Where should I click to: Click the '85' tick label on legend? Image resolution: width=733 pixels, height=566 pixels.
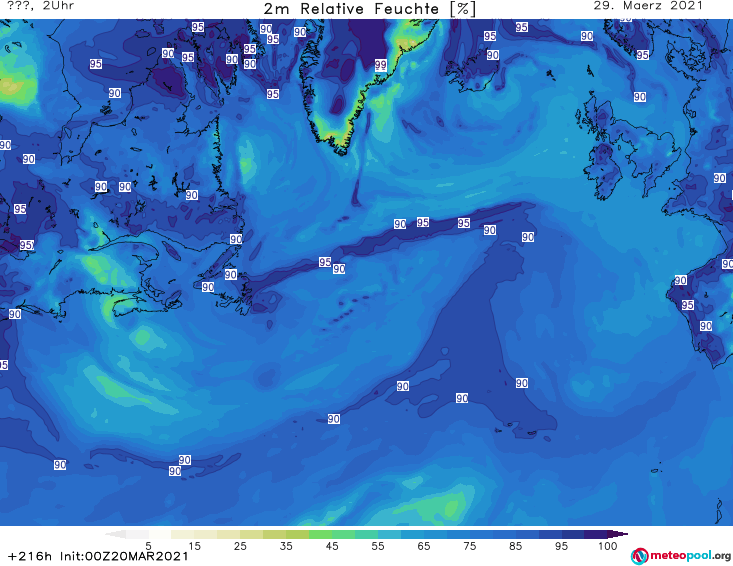pos(516,546)
